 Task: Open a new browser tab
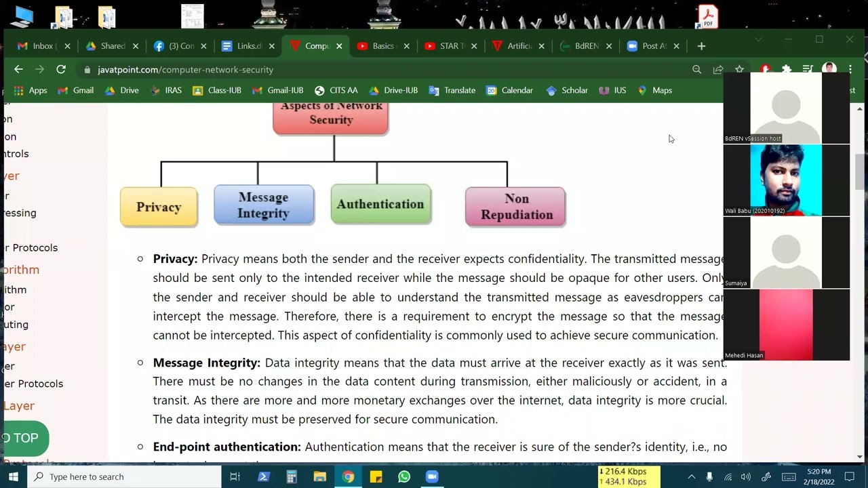[x=701, y=46]
